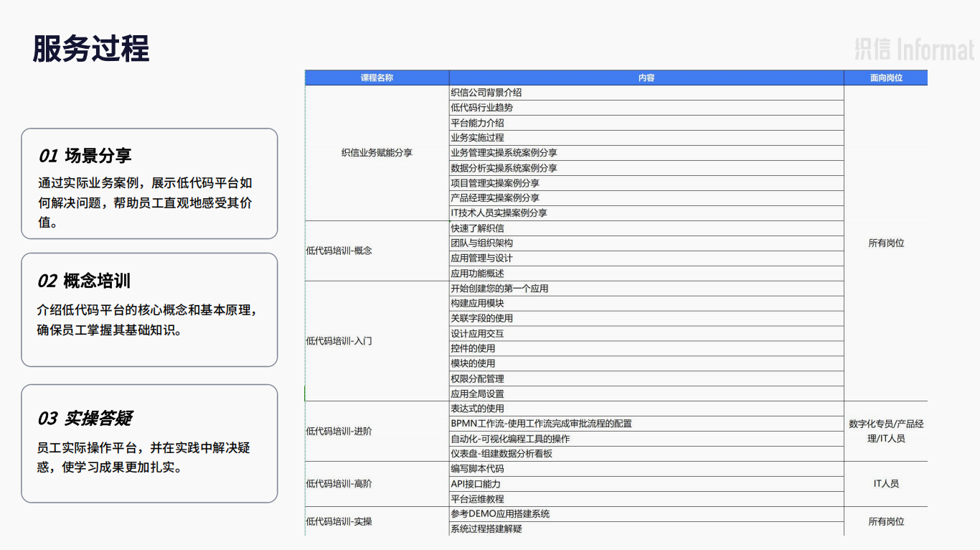Viewport: 980px width, 550px height.
Task: Select the "01 场景分享" card heading
Action: pos(85,156)
